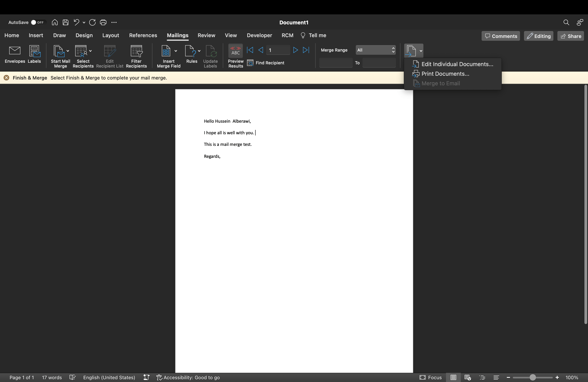
Task: Click the Labels icon
Action: coord(34,51)
